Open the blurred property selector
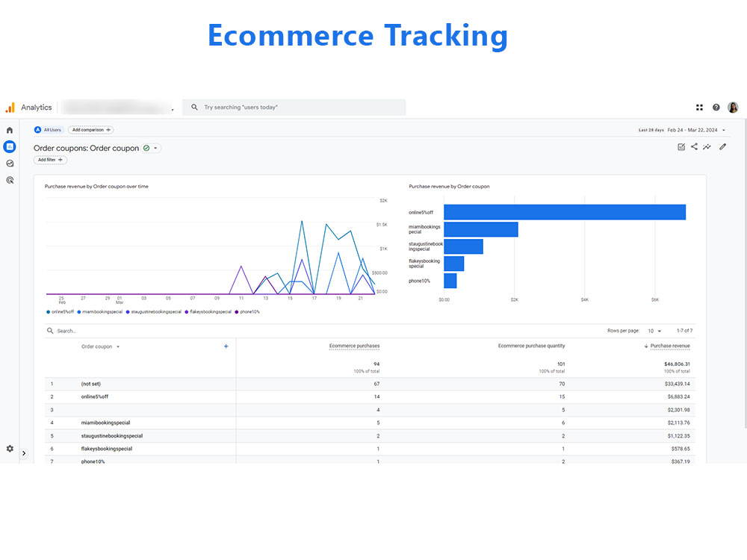747x560 pixels. coord(117,108)
